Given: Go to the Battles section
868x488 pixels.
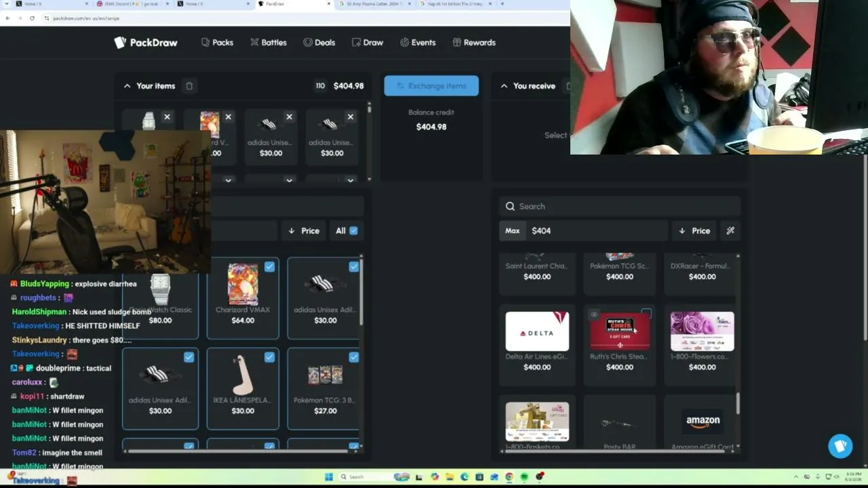Looking at the screenshot, I should point(269,42).
